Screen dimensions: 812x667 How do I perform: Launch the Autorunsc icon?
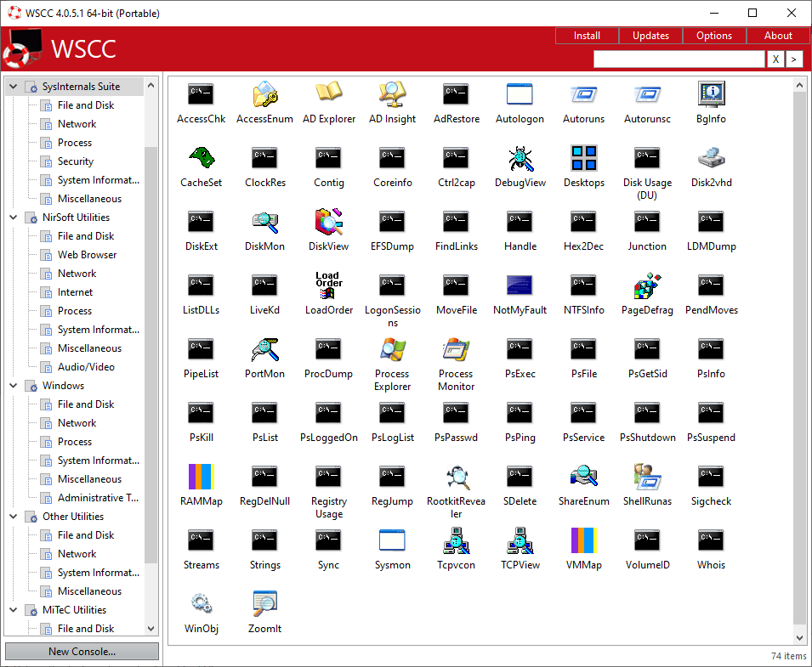(647, 94)
